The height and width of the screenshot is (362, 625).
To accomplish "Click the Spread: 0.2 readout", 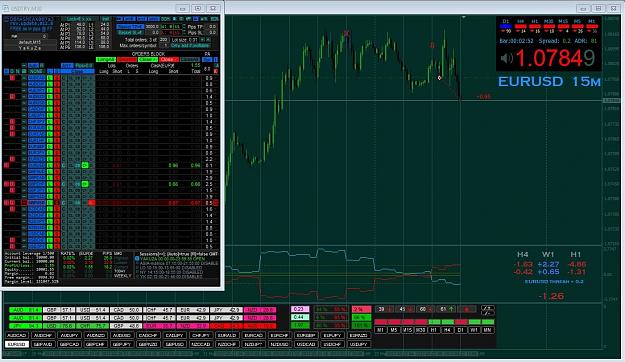I will click(x=555, y=41).
